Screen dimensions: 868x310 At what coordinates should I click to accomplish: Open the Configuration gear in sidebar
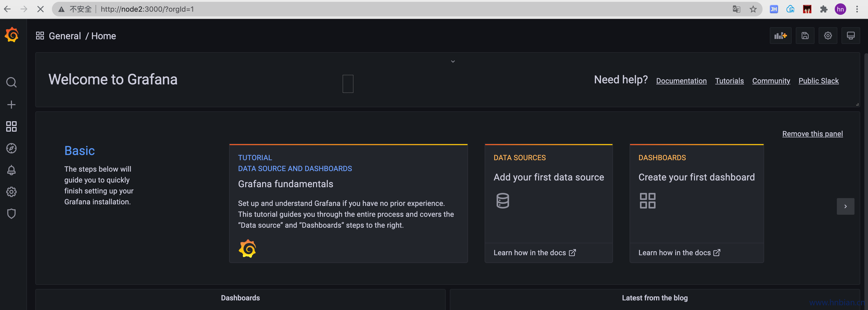click(11, 192)
